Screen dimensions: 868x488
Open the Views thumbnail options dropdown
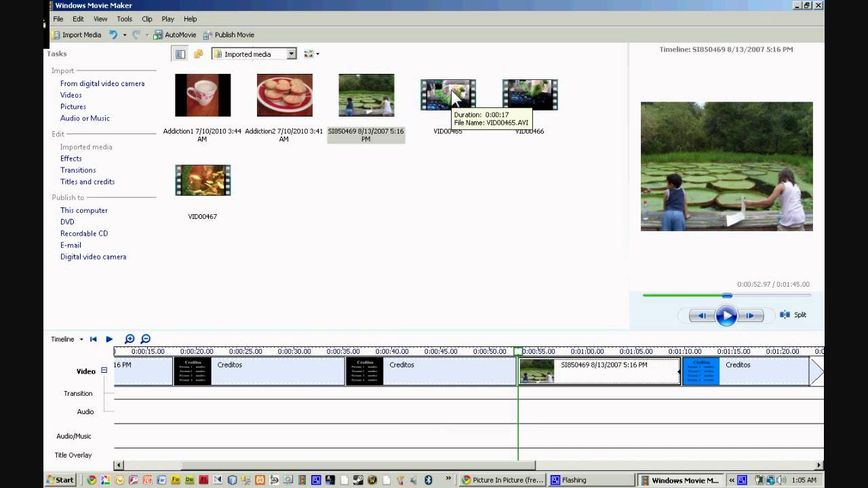[312, 54]
